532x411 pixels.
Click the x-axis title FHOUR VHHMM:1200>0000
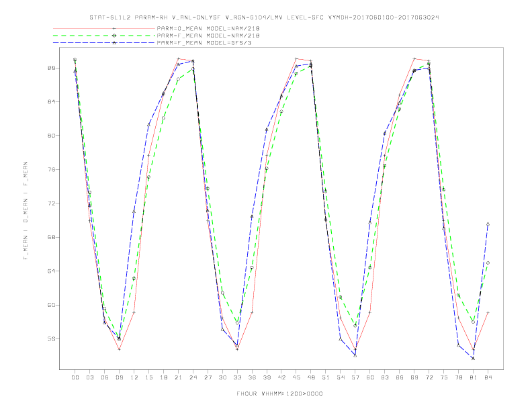pos(279,394)
